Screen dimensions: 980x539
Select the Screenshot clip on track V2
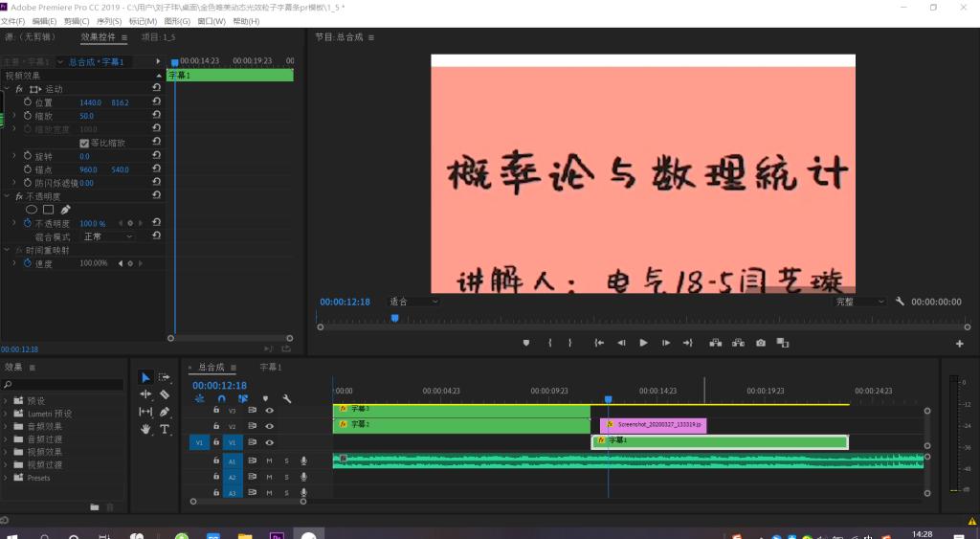coord(653,424)
